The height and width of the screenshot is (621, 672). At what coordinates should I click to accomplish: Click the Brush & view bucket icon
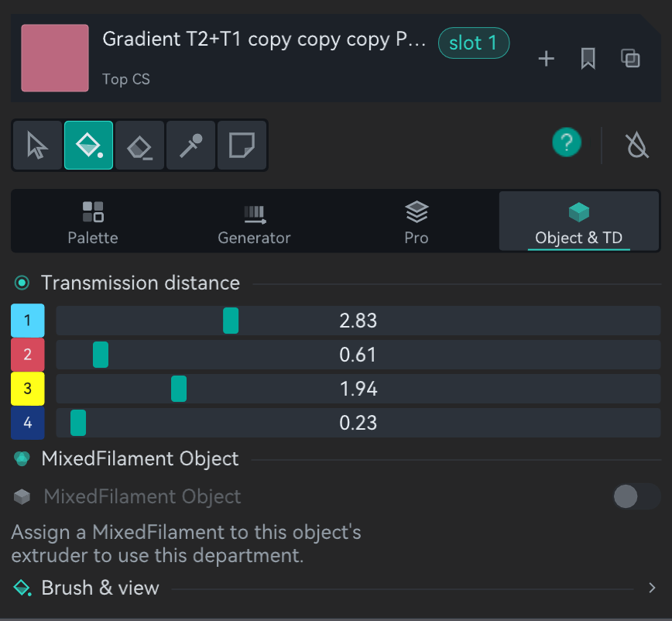[x=22, y=588]
